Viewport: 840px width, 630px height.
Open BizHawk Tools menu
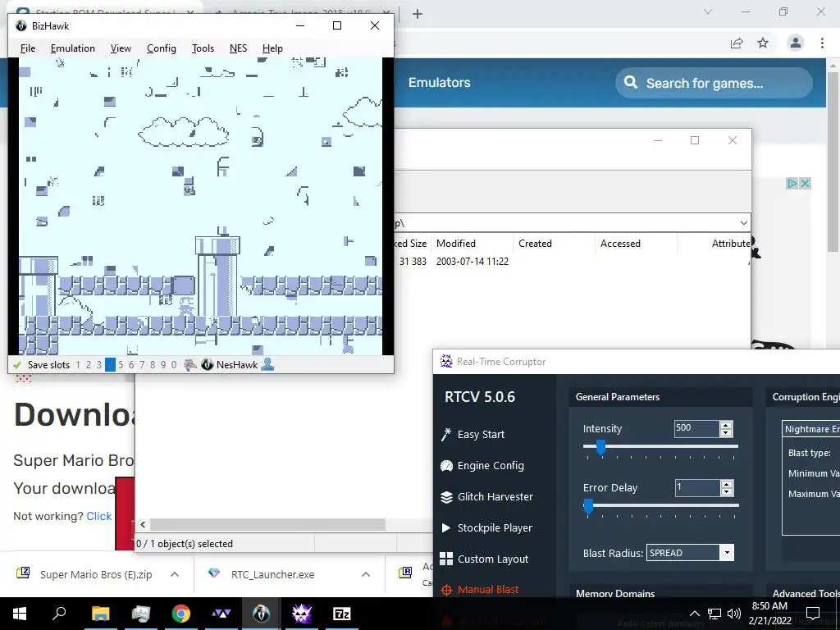pyautogui.click(x=203, y=48)
